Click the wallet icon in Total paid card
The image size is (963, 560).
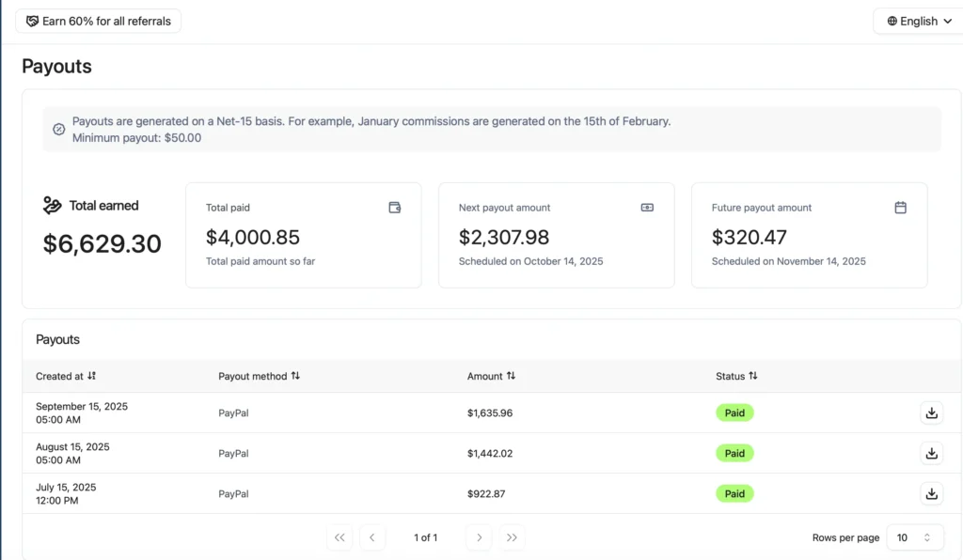click(395, 208)
